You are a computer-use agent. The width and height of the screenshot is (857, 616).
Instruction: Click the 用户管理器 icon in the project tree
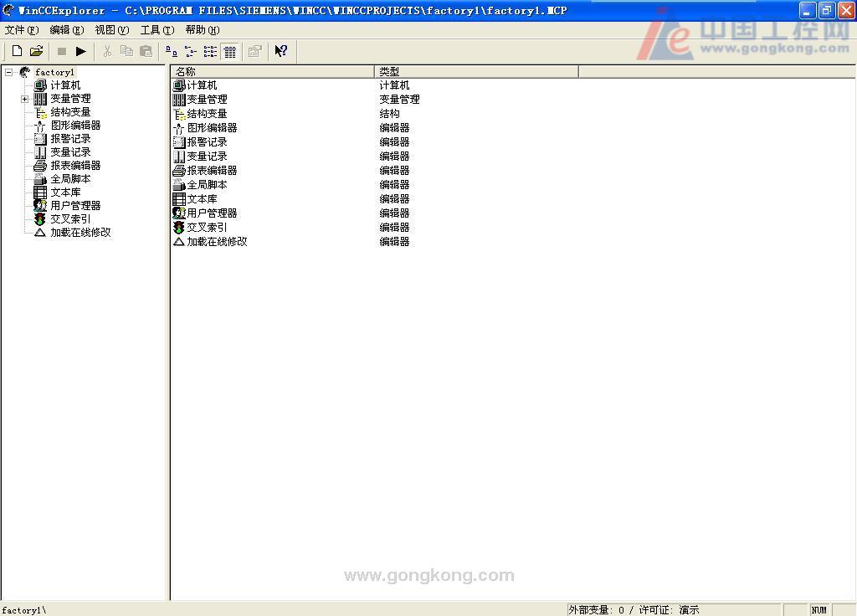click(x=40, y=206)
